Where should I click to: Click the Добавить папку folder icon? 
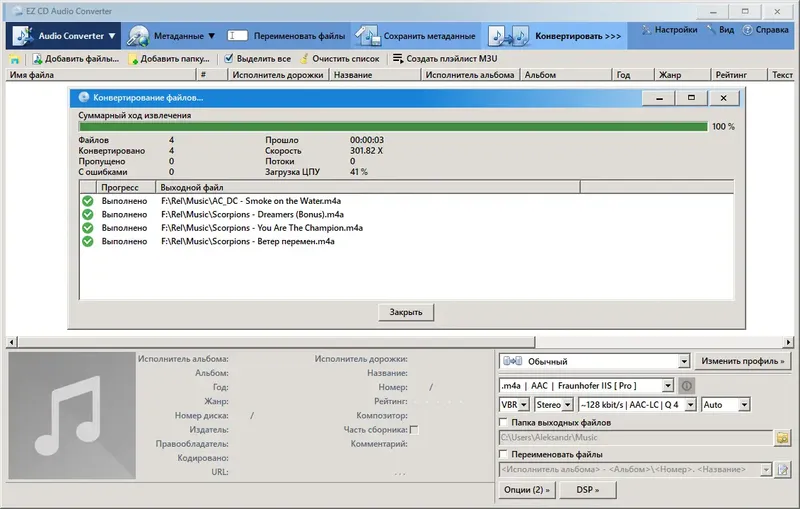point(133,59)
